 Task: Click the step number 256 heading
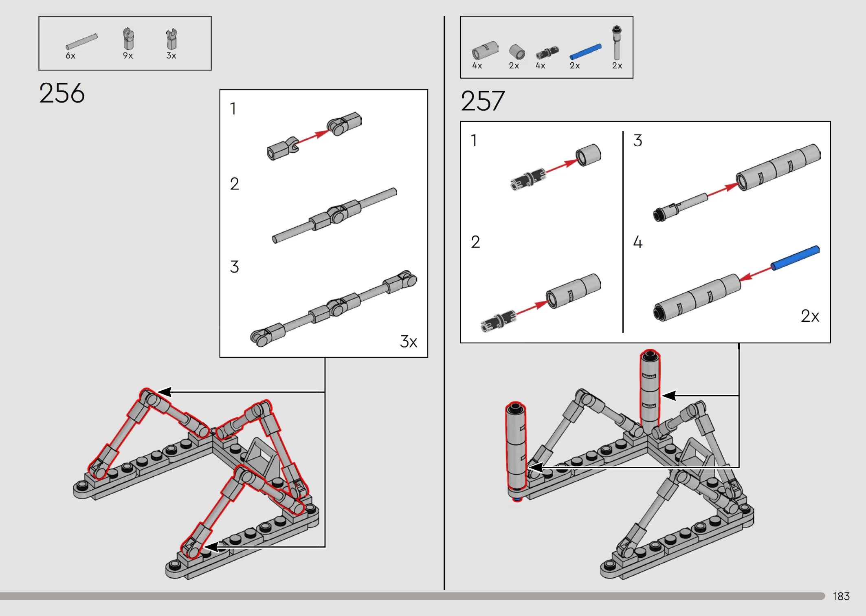pyautogui.click(x=62, y=93)
